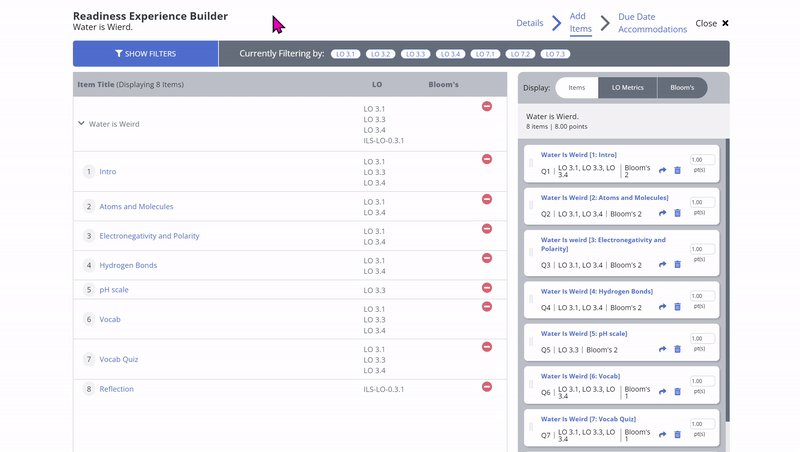Image resolution: width=800 pixels, height=452 pixels.
Task: Open the pH scale link
Action: pyautogui.click(x=114, y=290)
